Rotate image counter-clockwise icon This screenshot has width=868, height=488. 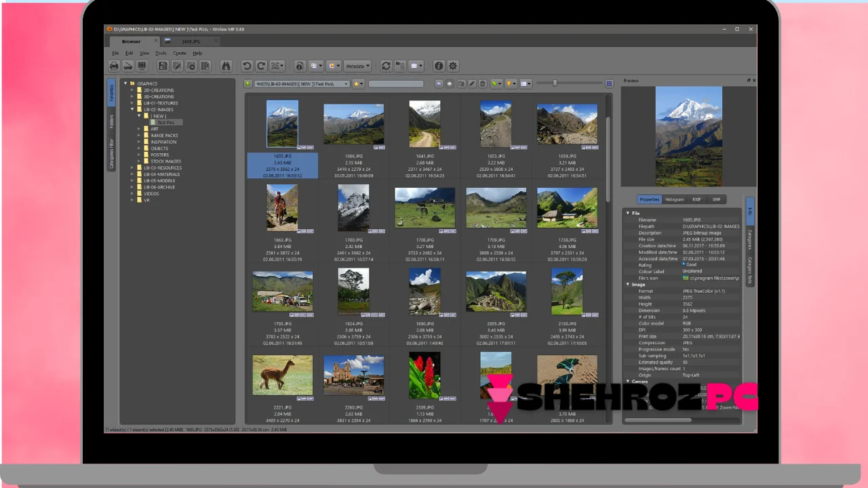tap(247, 66)
